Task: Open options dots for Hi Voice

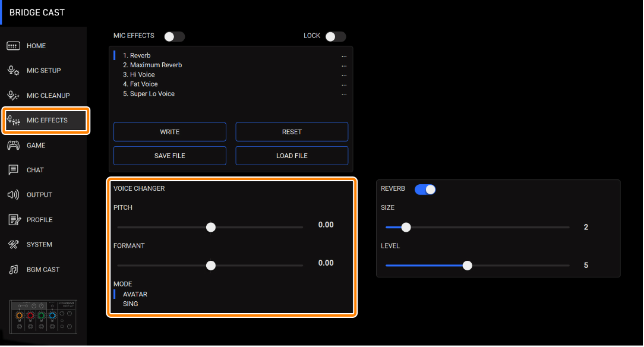Action: [344, 75]
